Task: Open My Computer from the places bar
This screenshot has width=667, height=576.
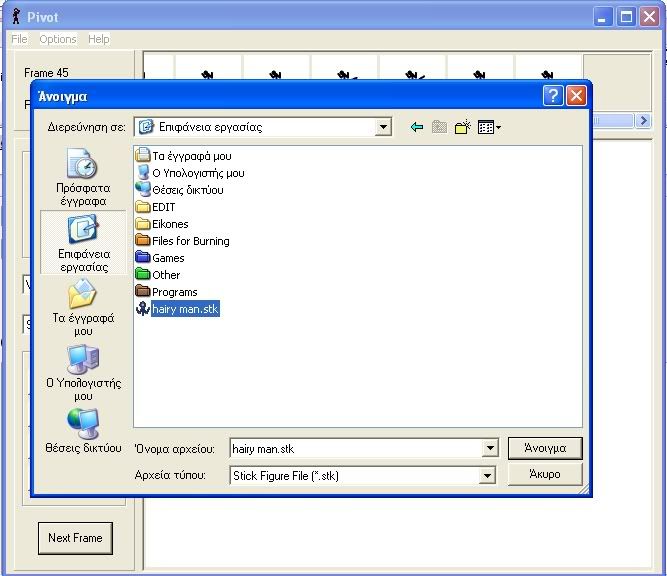Action: point(83,371)
